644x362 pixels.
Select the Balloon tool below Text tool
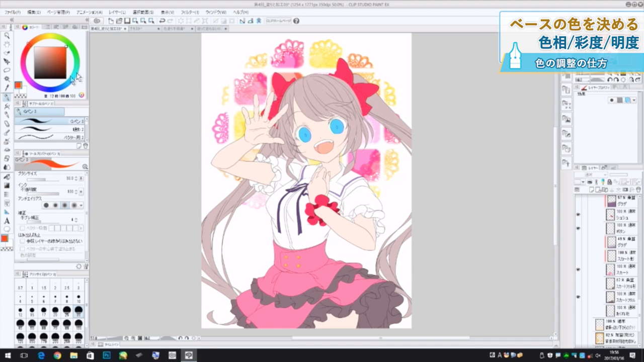(7, 229)
